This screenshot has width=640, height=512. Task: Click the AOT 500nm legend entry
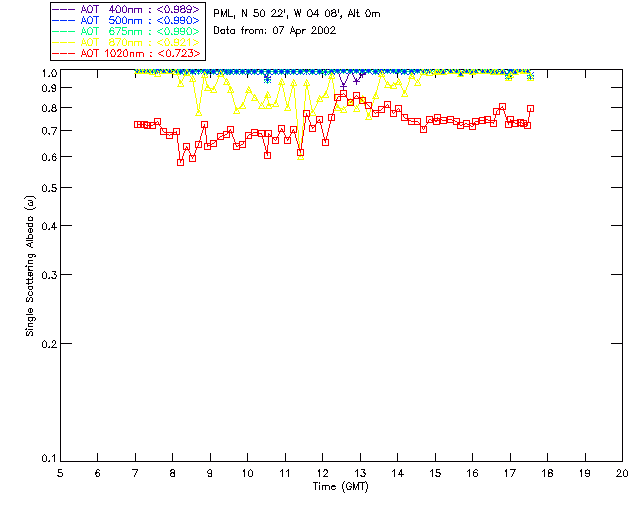[x=126, y=20]
